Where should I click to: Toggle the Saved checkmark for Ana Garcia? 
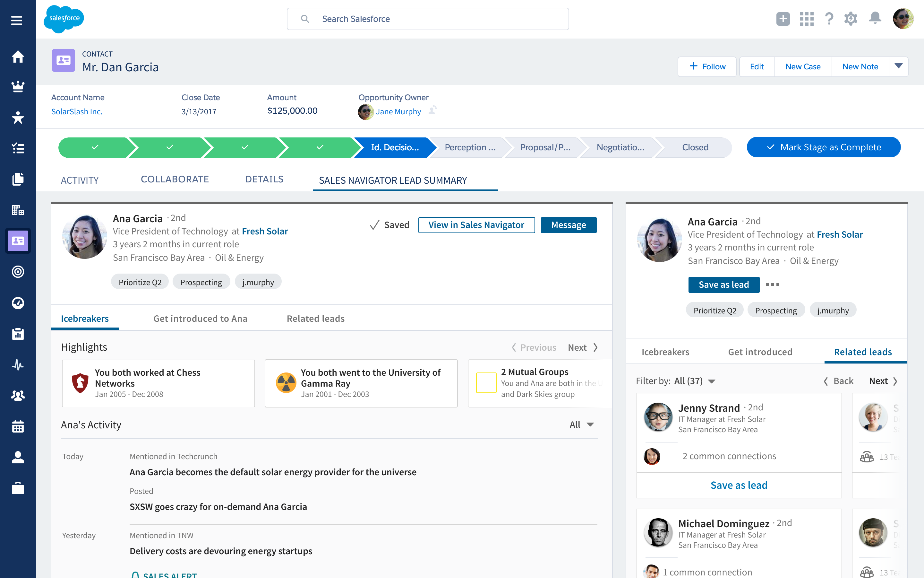point(389,225)
